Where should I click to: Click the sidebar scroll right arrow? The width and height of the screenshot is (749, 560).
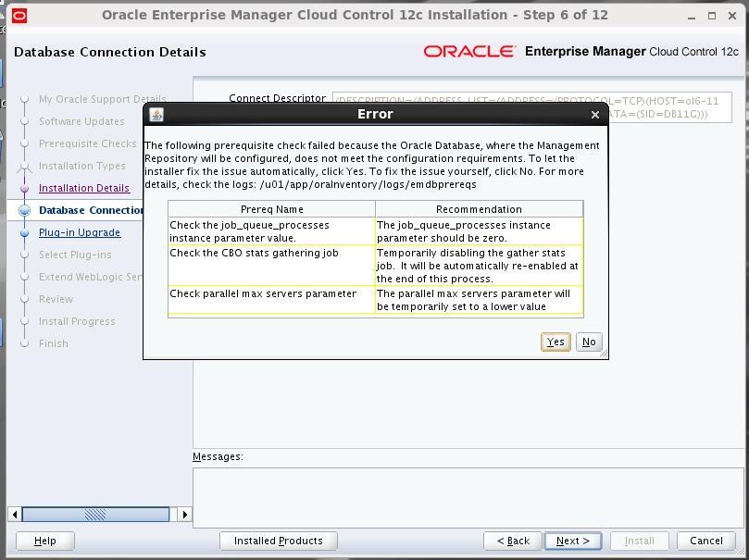(x=185, y=514)
